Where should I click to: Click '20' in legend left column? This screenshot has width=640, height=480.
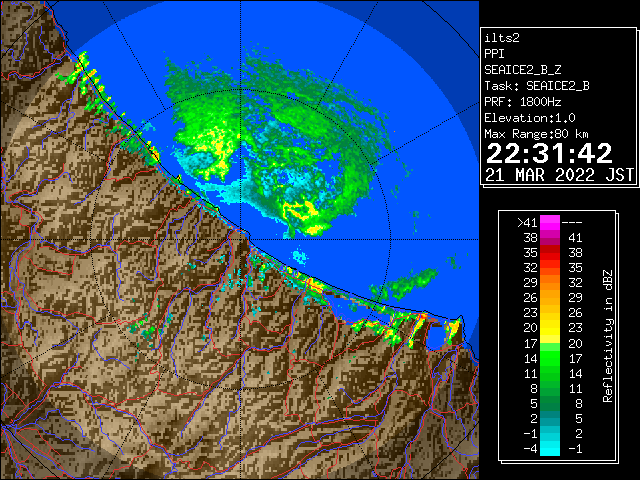click(530, 328)
